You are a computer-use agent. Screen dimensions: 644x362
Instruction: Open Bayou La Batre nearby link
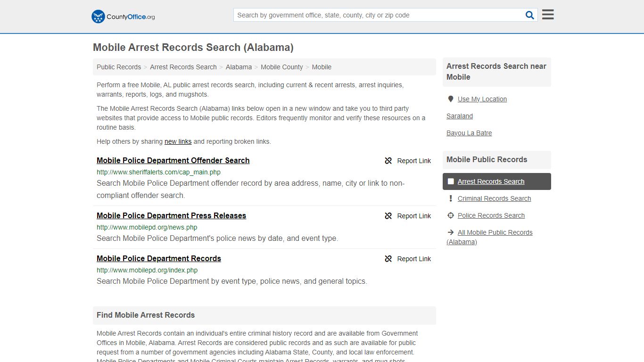pos(469,133)
